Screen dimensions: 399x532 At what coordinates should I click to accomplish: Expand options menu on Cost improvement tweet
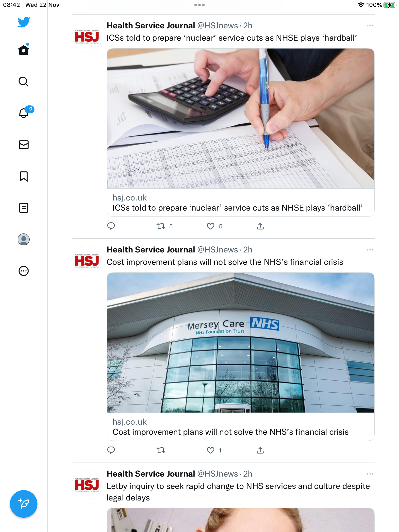(x=370, y=250)
